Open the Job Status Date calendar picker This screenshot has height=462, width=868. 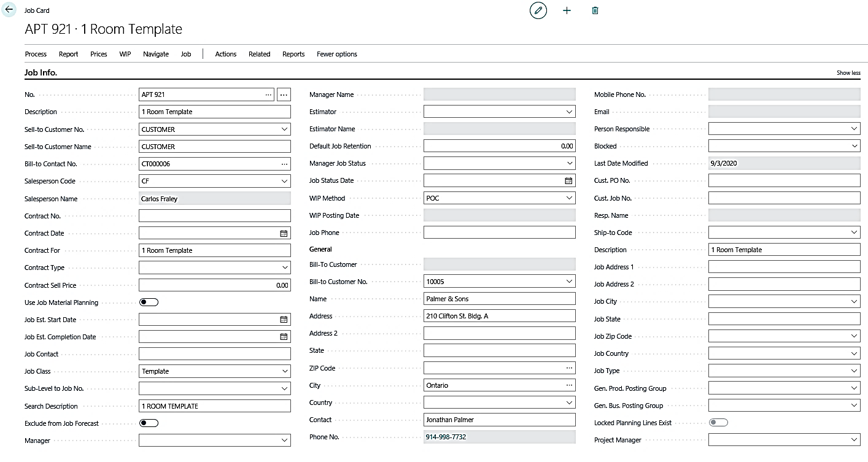click(568, 181)
